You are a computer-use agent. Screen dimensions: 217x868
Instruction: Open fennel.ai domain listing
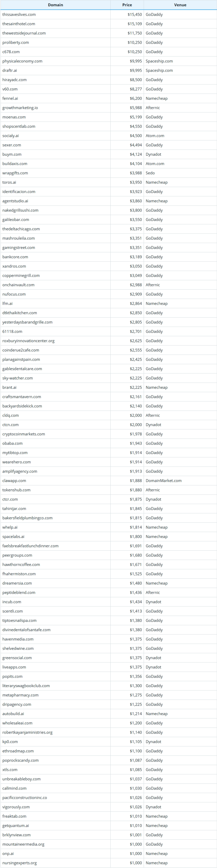tap(10, 98)
